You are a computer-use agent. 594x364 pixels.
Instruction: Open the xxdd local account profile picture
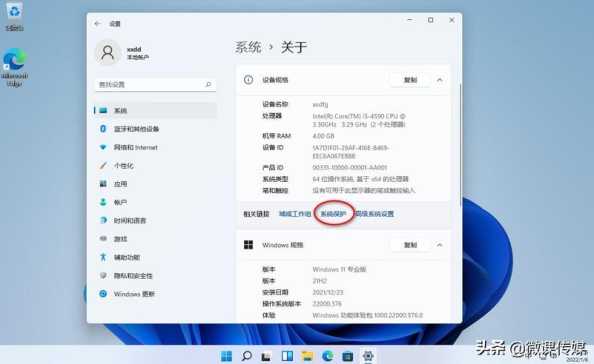(x=108, y=53)
